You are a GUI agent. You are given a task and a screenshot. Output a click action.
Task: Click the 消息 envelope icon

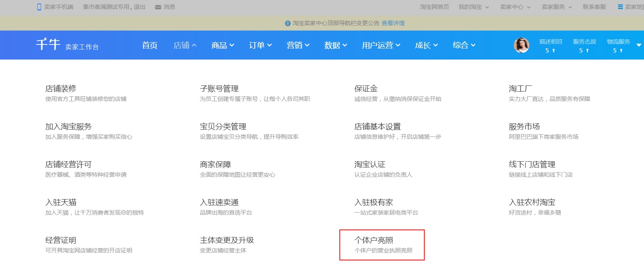coord(158,7)
